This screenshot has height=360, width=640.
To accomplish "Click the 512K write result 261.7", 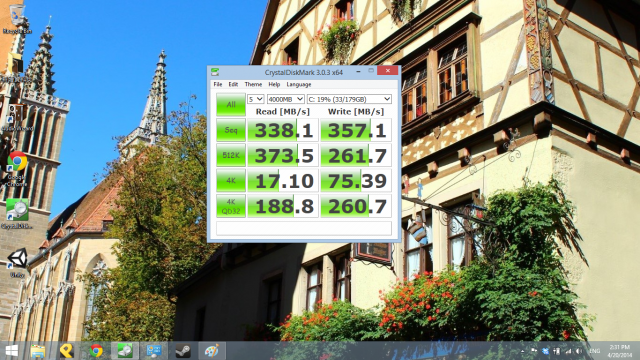I will tap(356, 156).
